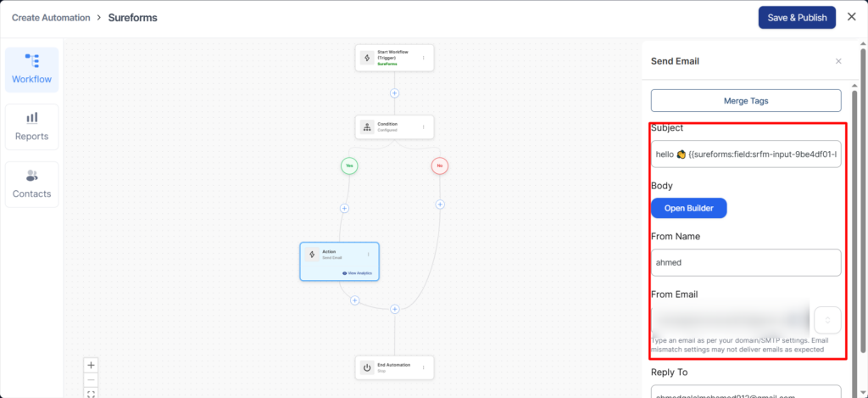Click the End Automation power icon
The width and height of the screenshot is (868, 398).
pyautogui.click(x=367, y=367)
